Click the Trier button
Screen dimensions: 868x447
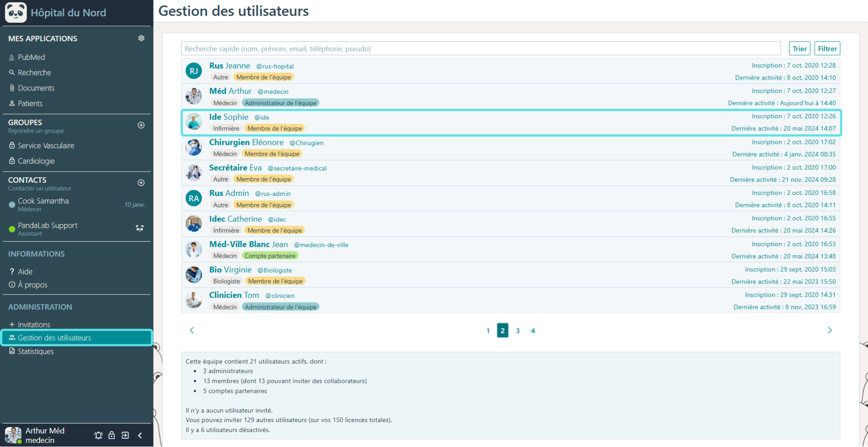800,48
